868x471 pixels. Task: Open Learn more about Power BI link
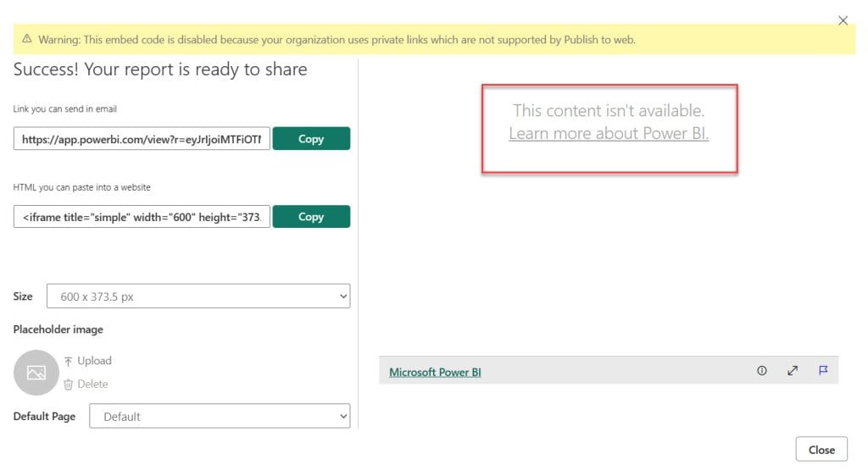(x=609, y=133)
